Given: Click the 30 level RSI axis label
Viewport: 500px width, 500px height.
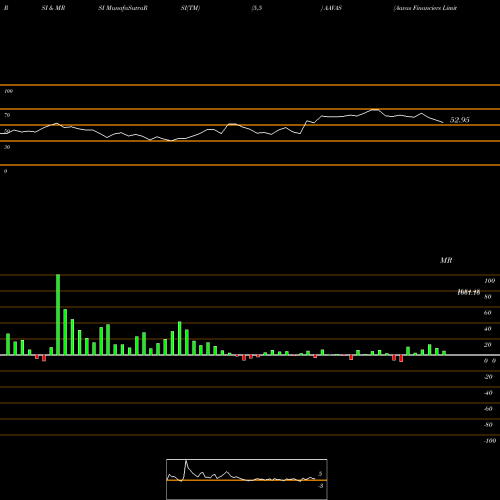Looking at the screenshot, I should pos(7,147).
